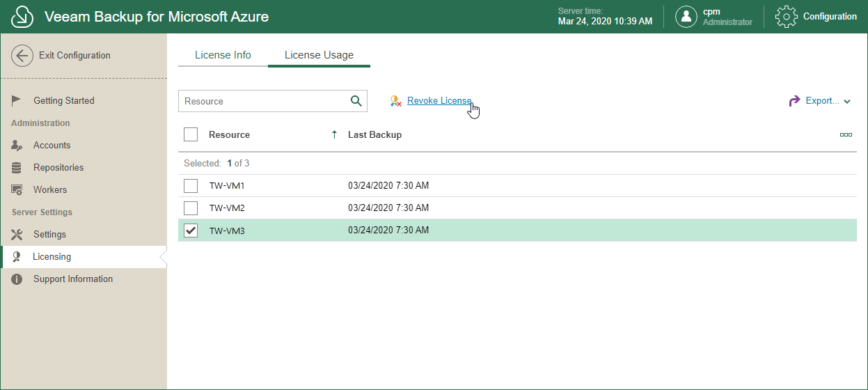Click the back arrow Exit Configuration icon
This screenshot has width=868, height=390.
click(x=22, y=56)
